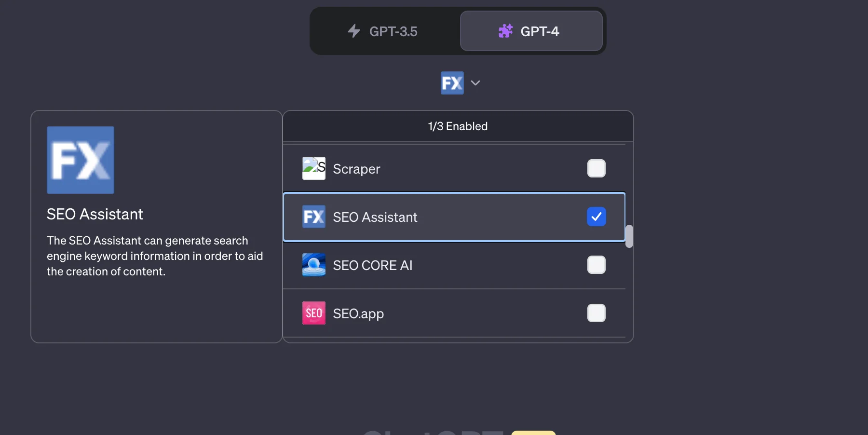868x435 pixels.
Task: Click the FX icon in SEO Assistant row
Action: pos(314,217)
